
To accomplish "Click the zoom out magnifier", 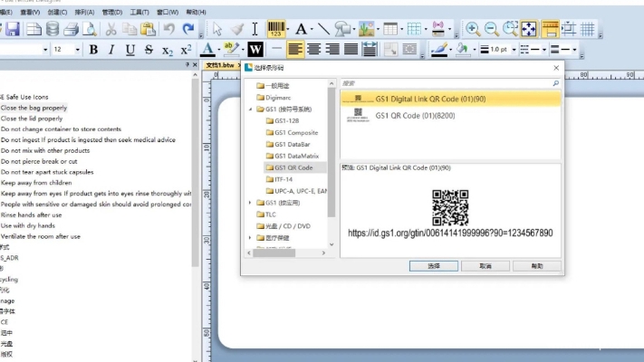I will tap(491, 29).
